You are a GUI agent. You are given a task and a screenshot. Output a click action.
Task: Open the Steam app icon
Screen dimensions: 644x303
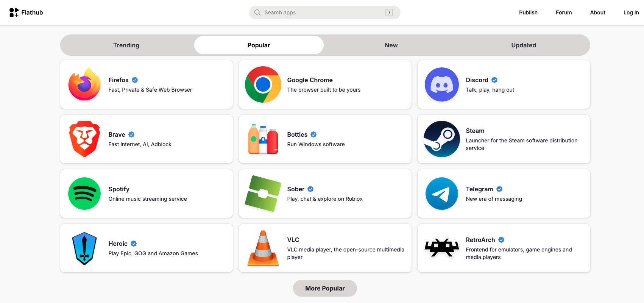point(442,139)
